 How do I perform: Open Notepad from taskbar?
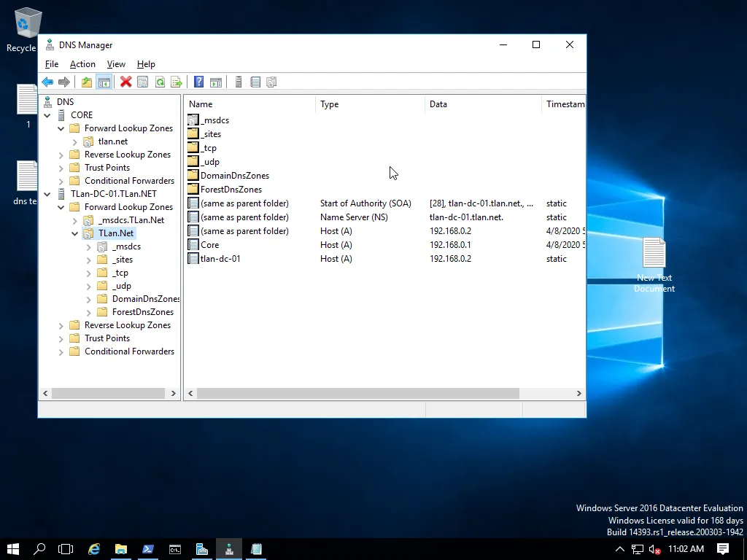pos(256,549)
